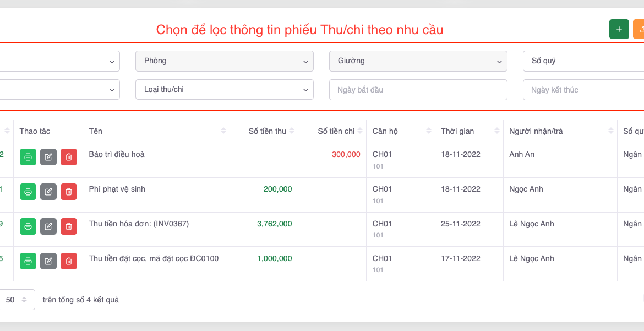644x331 pixels.
Task: Open the Loại thu/chi dropdown
Action: pos(224,90)
